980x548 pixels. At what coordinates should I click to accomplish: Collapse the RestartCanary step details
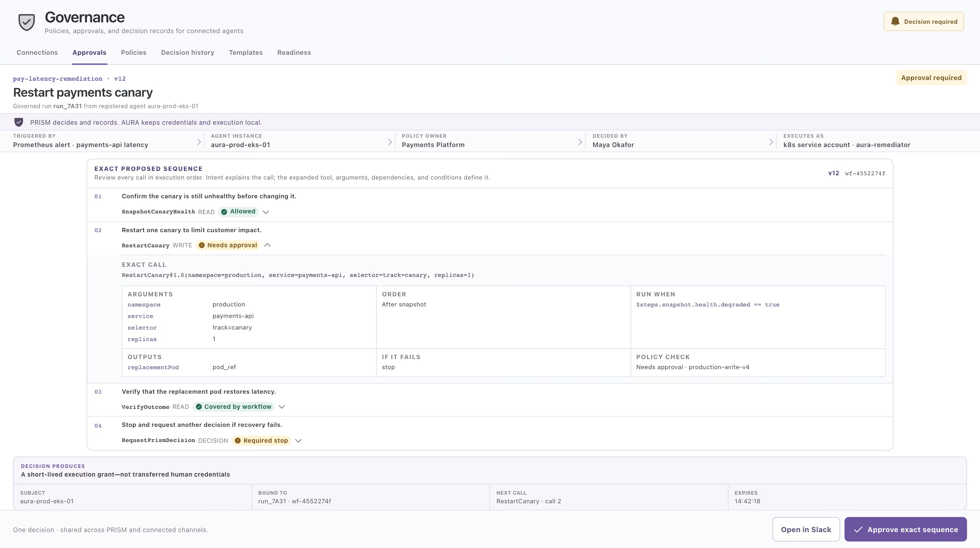[x=267, y=245]
